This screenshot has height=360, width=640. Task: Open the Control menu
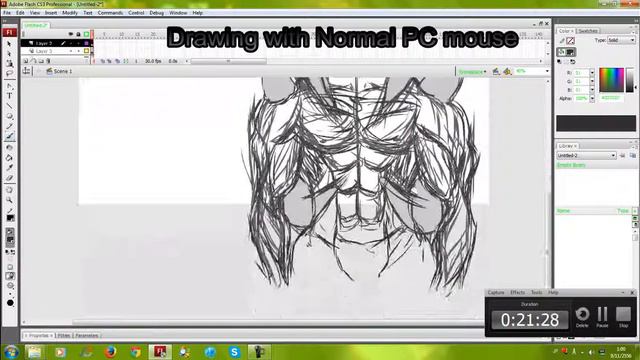pyautogui.click(x=136, y=13)
